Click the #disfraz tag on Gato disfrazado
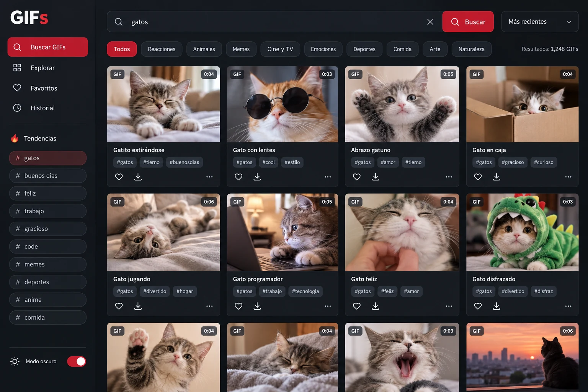 click(x=544, y=291)
